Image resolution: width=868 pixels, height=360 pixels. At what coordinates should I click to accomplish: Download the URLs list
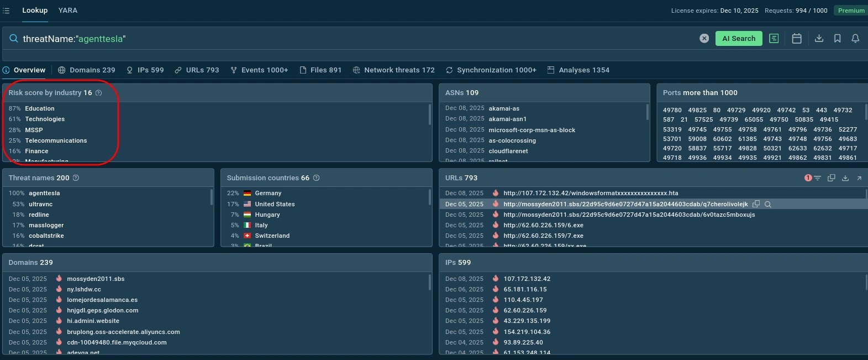point(845,178)
